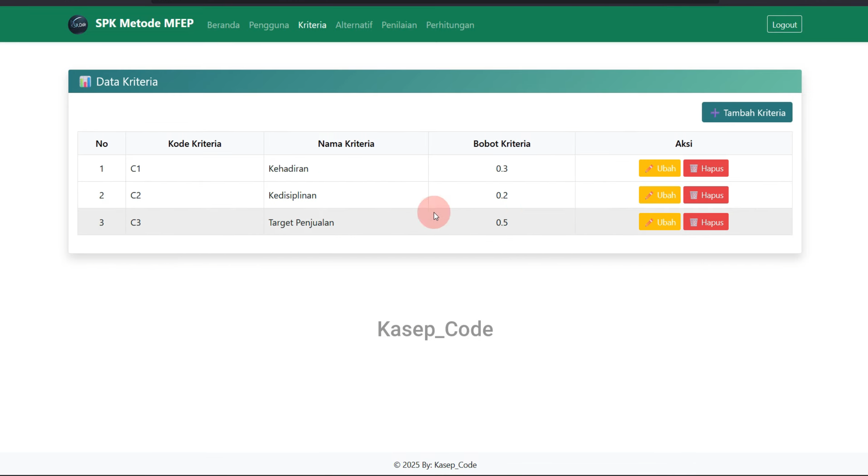Click the Kedisiplinan name cell
868x476 pixels.
tap(346, 195)
